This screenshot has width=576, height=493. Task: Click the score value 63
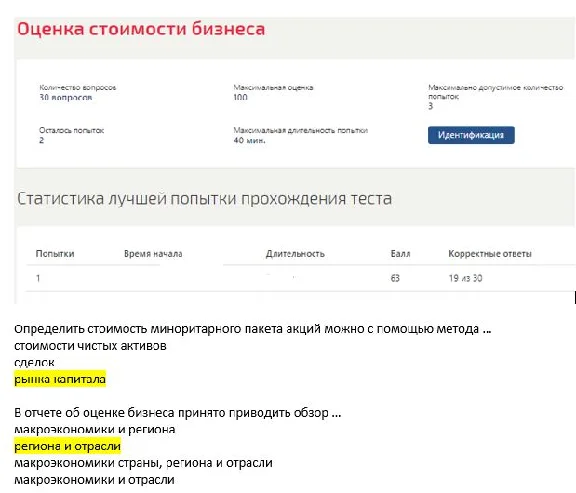click(x=395, y=278)
